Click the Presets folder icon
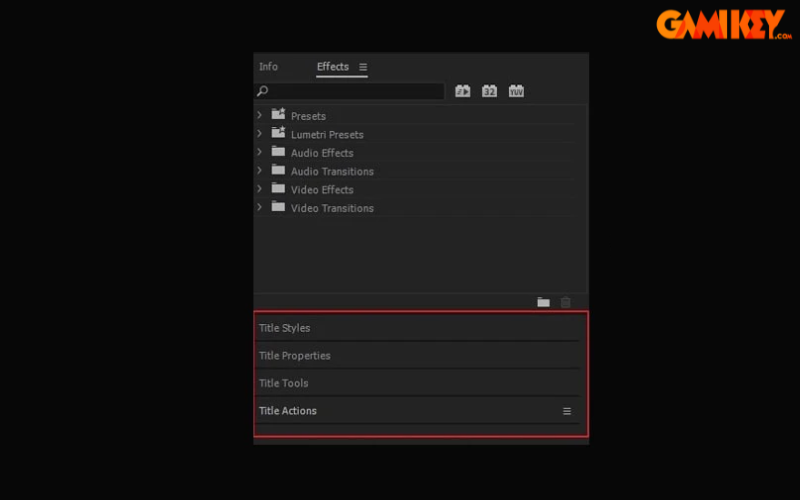Viewport: 800px width, 500px height. 278,113
